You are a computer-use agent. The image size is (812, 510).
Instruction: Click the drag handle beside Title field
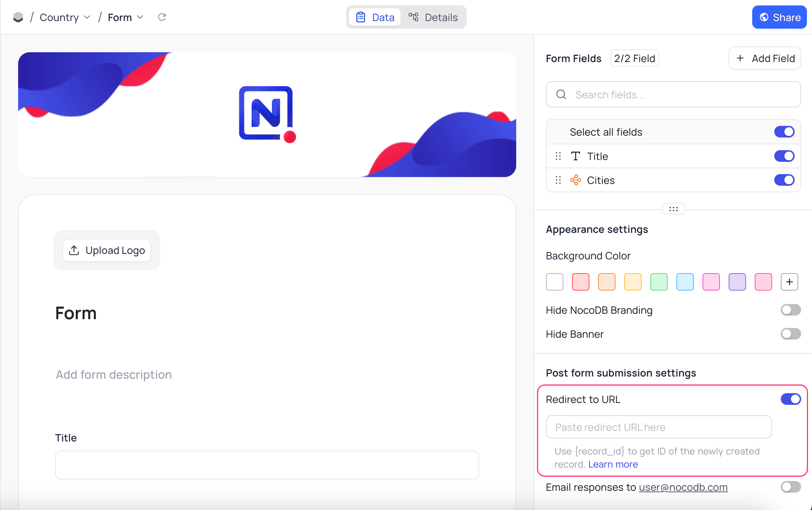pos(558,156)
